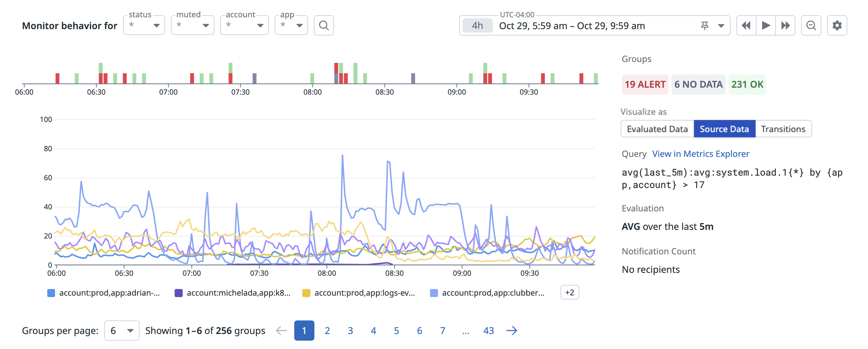Image resolution: width=868 pixels, height=349 pixels.
Task: Expand the account filter dropdown
Action: coord(244,25)
